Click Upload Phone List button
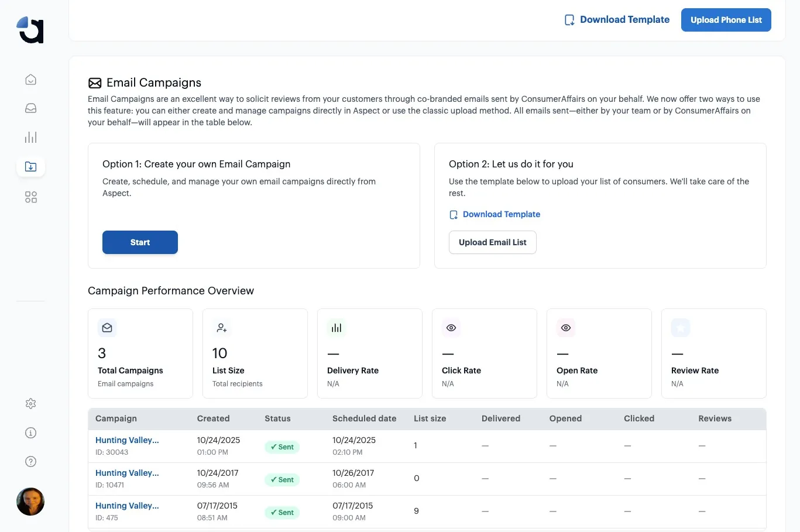The width and height of the screenshot is (800, 532). (x=726, y=20)
